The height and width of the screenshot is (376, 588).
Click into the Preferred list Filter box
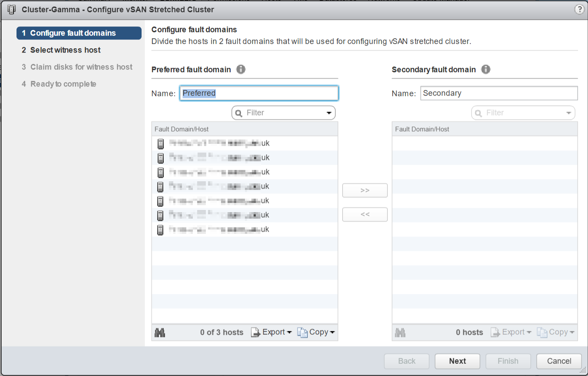(x=284, y=113)
